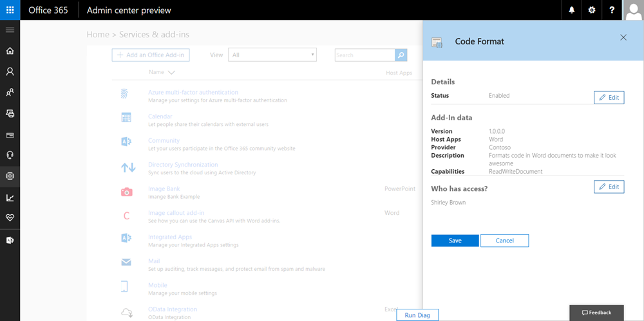644x321 pixels.
Task: Open the Directory Synchronization link
Action: pyautogui.click(x=183, y=165)
